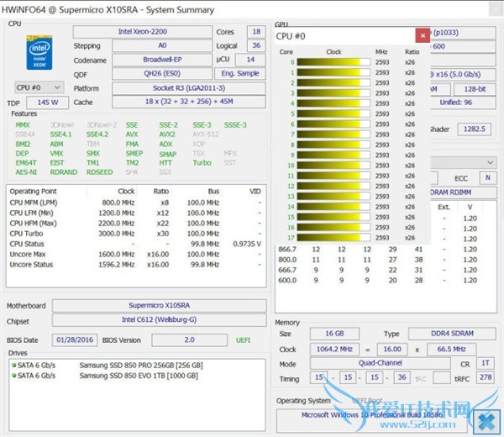Click the Logical count 36
The width and height of the screenshot is (504, 437).
pos(256,45)
